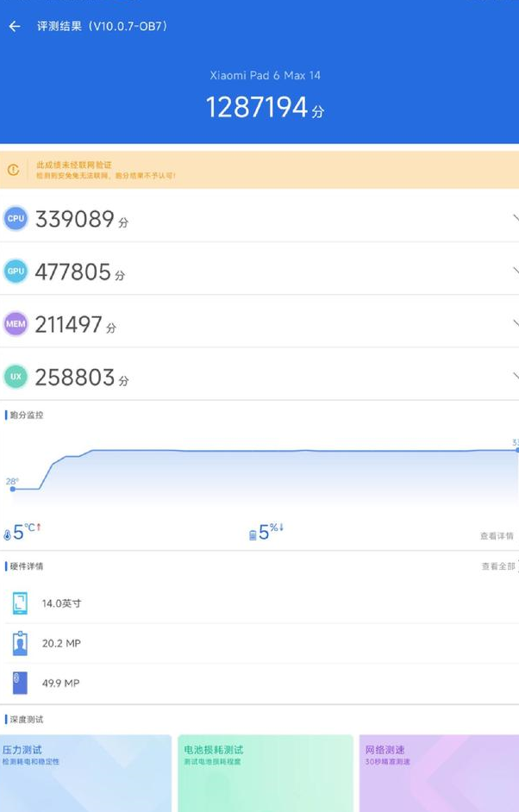Tap the 跑分监控 section heading
Screen dimensions: 519x812
(27, 415)
